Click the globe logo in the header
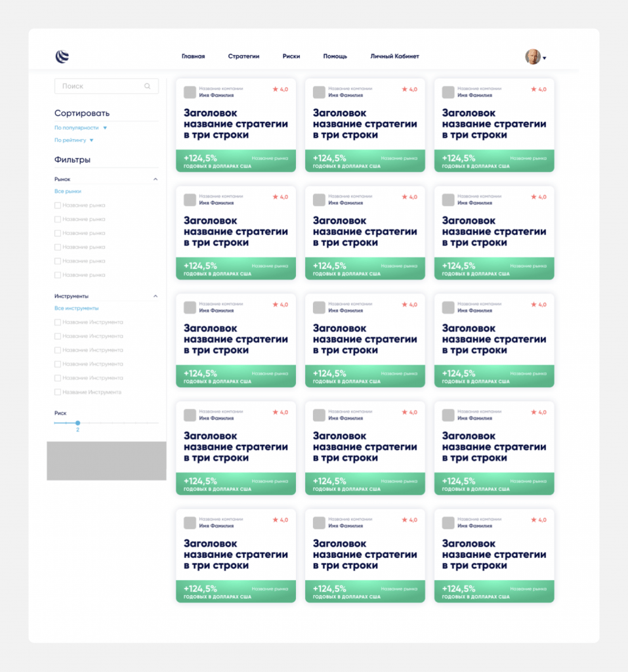628x672 pixels. (62, 56)
